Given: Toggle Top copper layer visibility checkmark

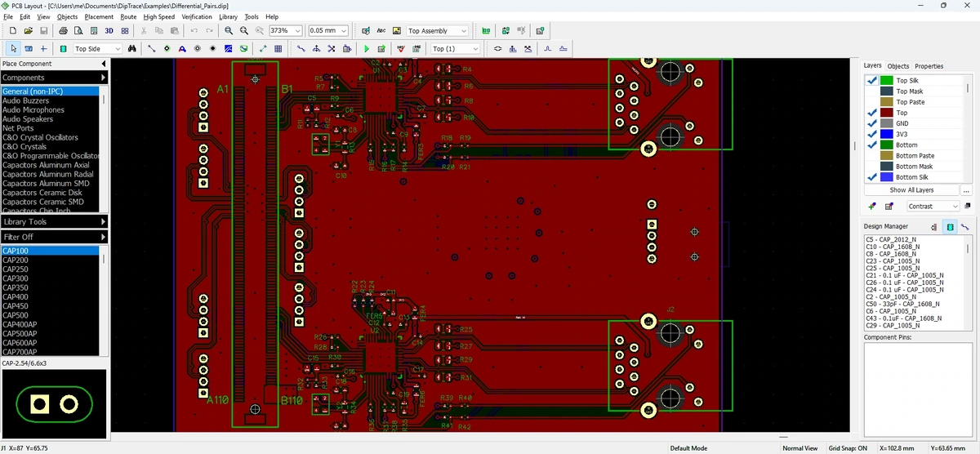Looking at the screenshot, I should click(x=871, y=113).
